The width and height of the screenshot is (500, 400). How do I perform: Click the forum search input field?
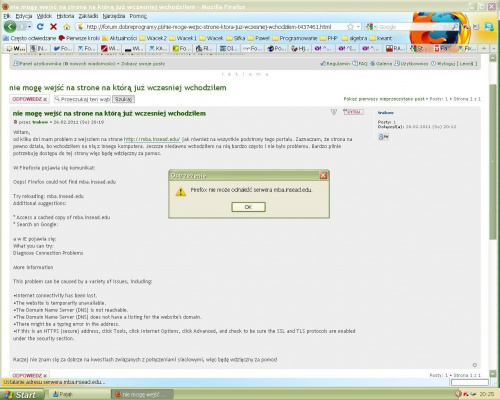click(x=82, y=99)
